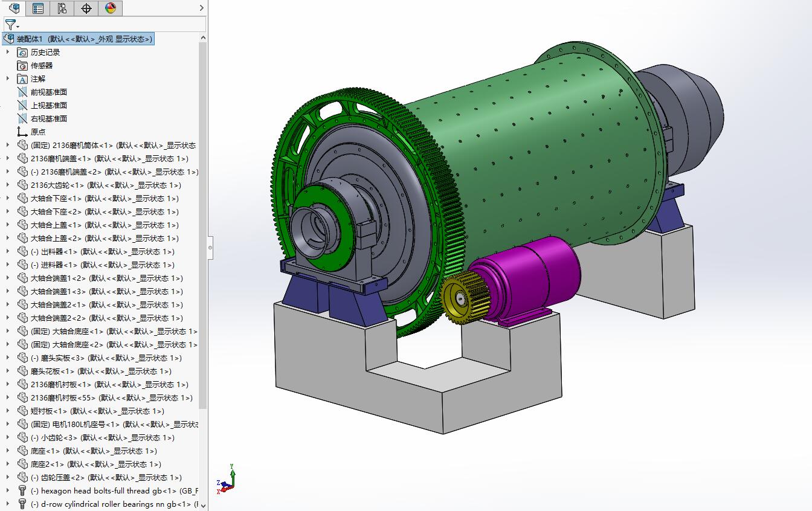Viewport: 812px width, 511px height.
Task: Click the design tree vertical scrollbar
Action: [203, 227]
